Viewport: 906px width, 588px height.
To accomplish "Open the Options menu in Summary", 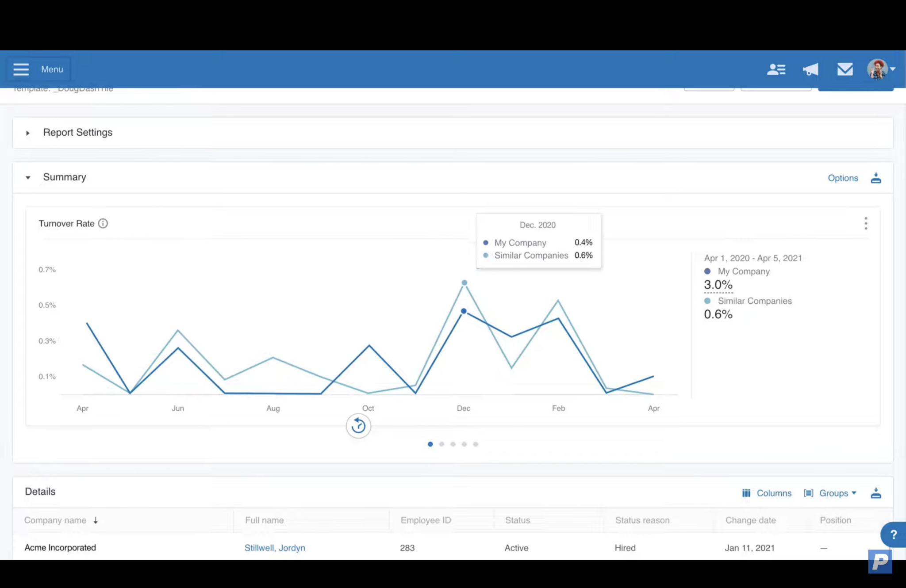I will point(842,178).
